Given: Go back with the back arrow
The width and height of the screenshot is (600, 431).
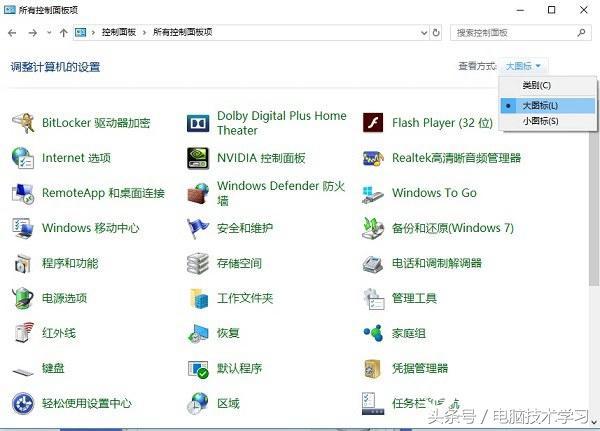Looking at the screenshot, I should coord(12,33).
